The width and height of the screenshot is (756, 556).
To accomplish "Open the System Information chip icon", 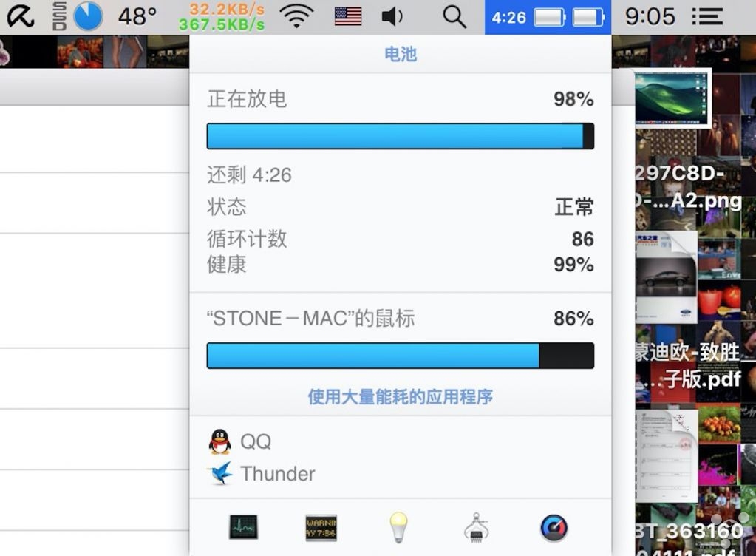I will tap(477, 528).
